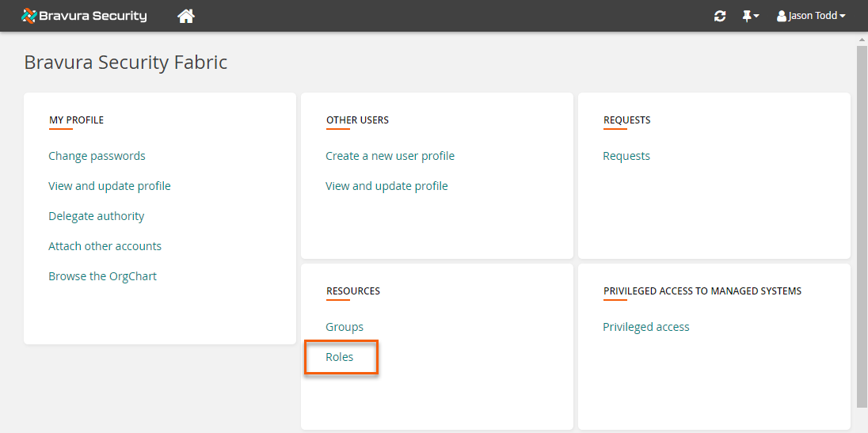Click the refresh icon in header

tap(720, 16)
